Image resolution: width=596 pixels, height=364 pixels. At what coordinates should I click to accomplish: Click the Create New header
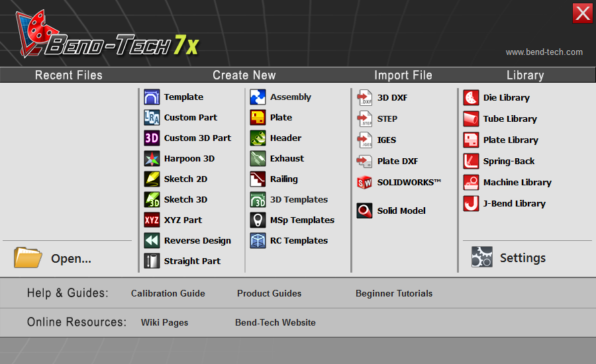pos(244,75)
